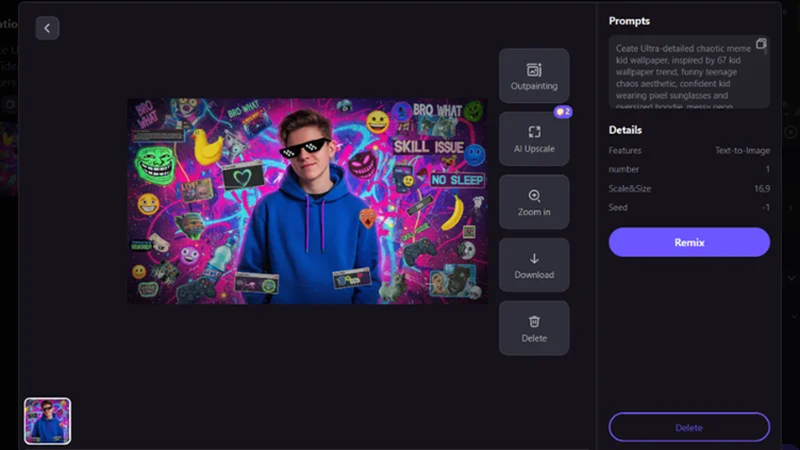The height and width of the screenshot is (450, 800).
Task: Click the Zoom in button
Action: 534,202
